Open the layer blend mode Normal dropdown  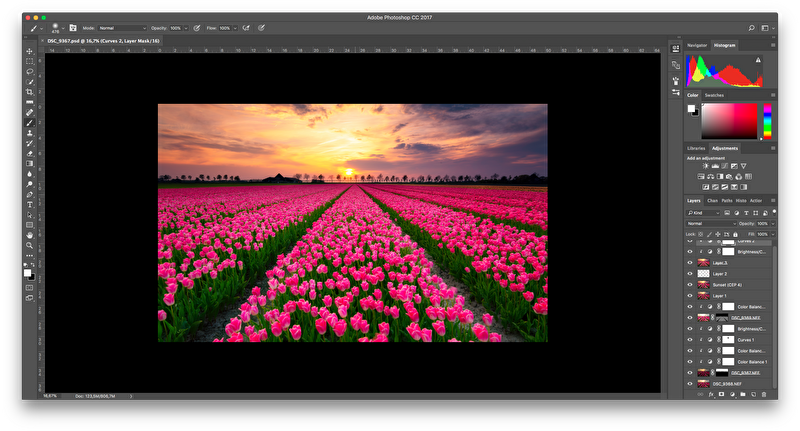711,223
